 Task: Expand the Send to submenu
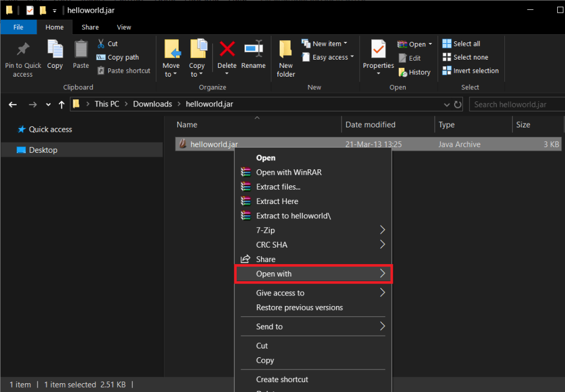(313, 326)
